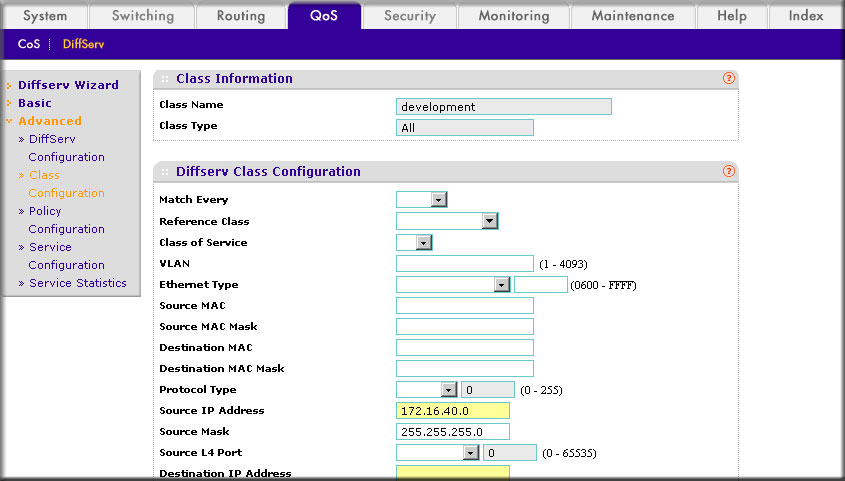Click the Source MAC input field

point(465,305)
